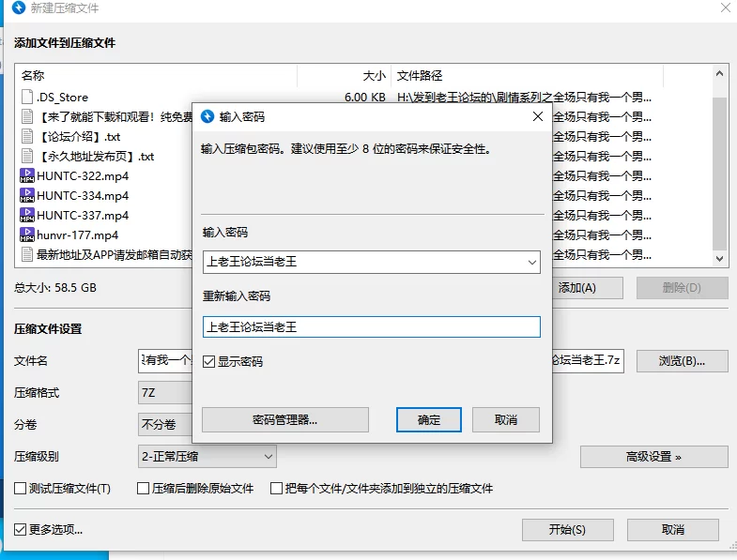Click the HUNTC-322.mp4 video icon
This screenshot has height=560, width=737.
coord(27,175)
